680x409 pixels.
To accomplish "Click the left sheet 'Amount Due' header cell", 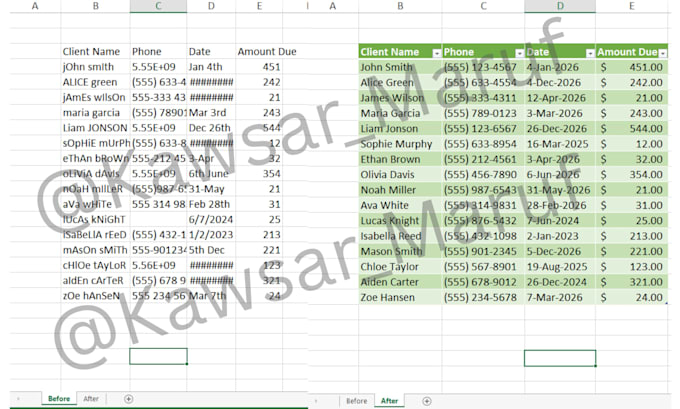I will point(267,52).
